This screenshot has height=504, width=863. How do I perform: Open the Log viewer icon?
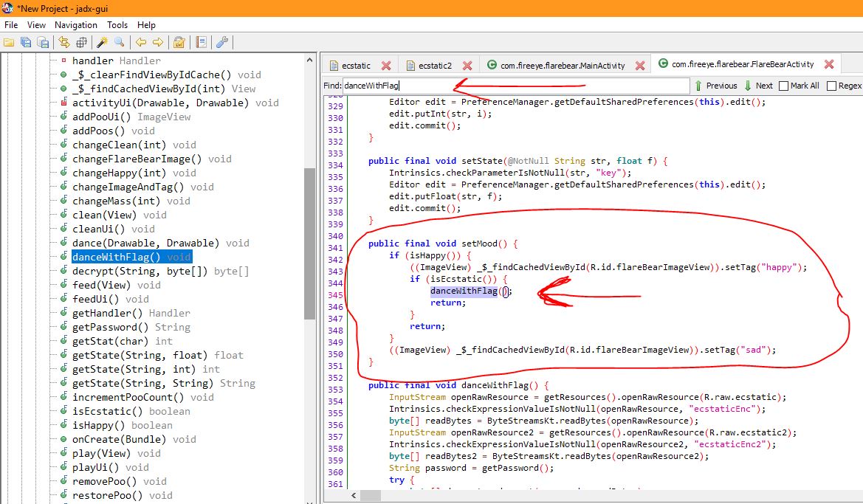(201, 42)
